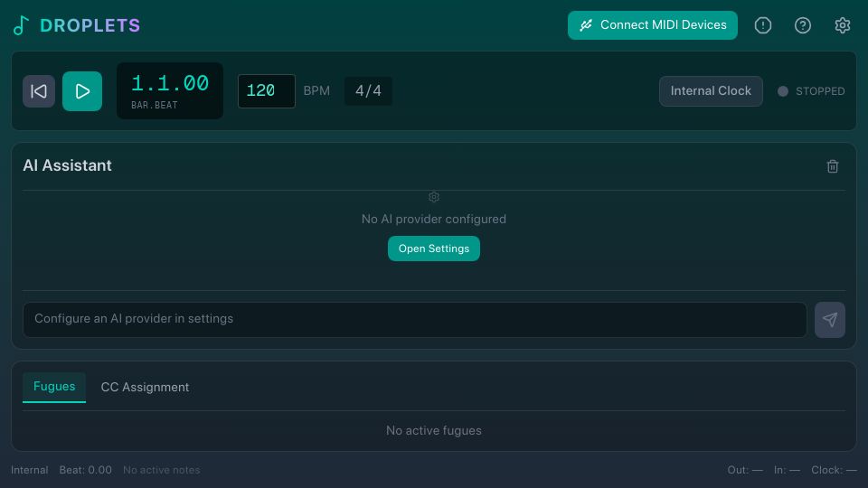Click the Droplets music note logo
Viewport: 868px width, 488px height.
pyautogui.click(x=21, y=25)
